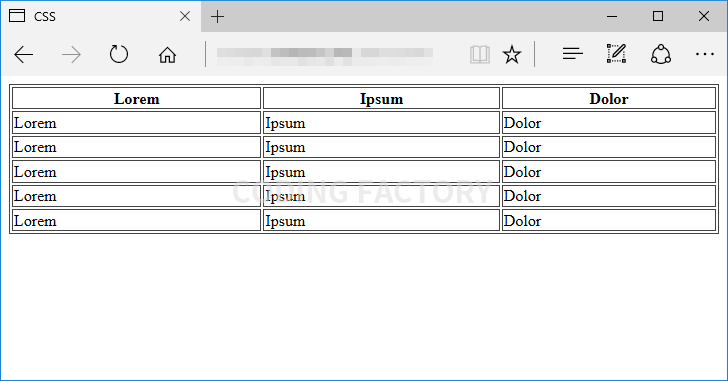
Task: Toggle reading view book icon
Action: (x=480, y=54)
